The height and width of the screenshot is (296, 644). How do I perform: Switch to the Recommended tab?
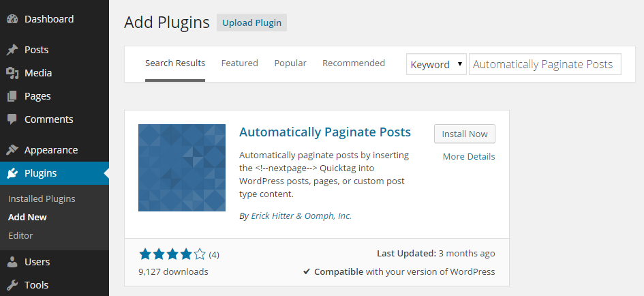pyautogui.click(x=354, y=63)
